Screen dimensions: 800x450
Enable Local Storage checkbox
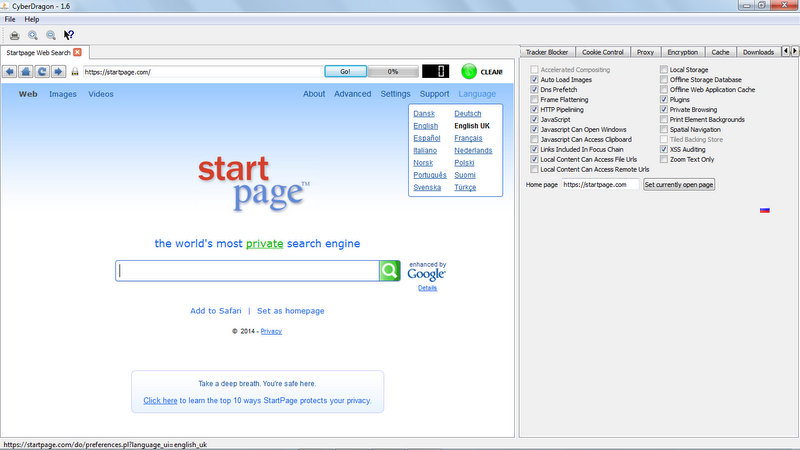click(664, 69)
